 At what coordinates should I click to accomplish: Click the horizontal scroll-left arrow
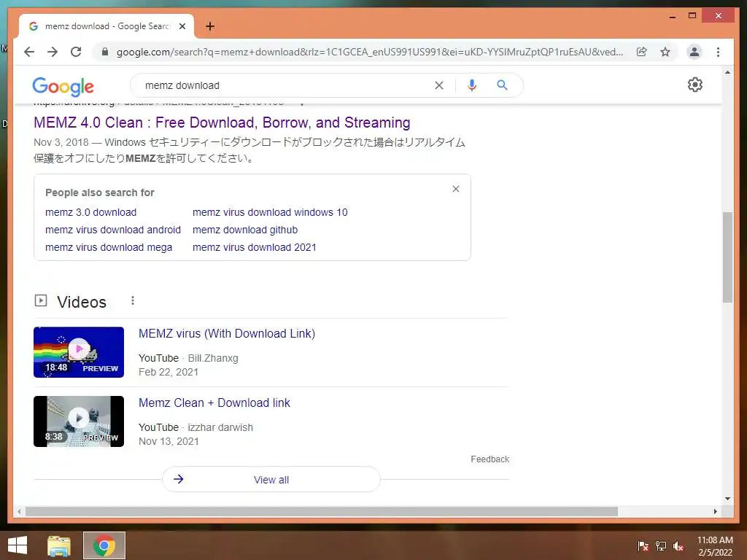point(19,511)
